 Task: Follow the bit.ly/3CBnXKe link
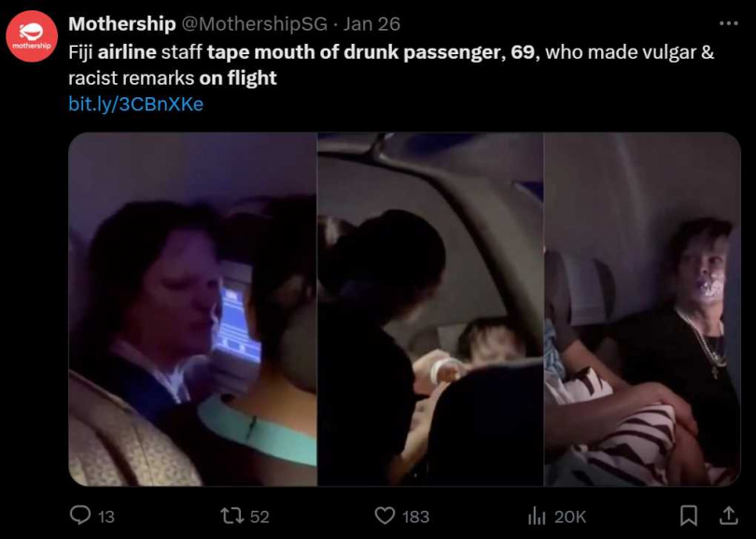(136, 104)
